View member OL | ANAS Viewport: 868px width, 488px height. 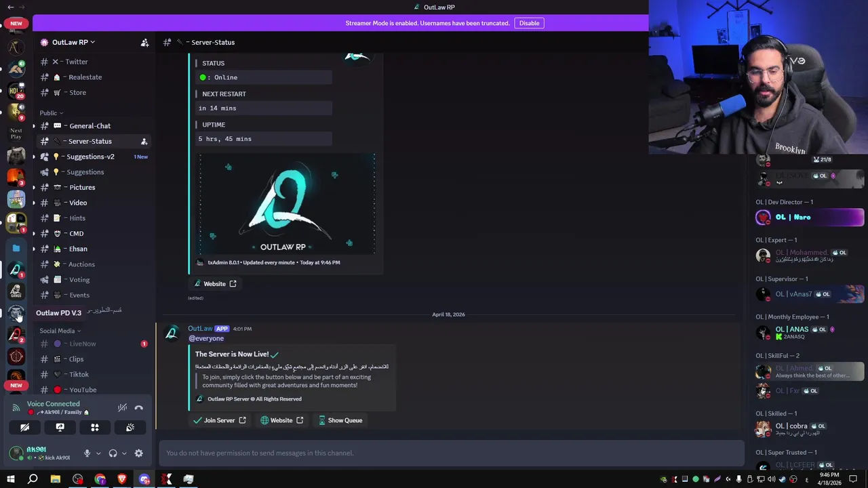pos(810,332)
